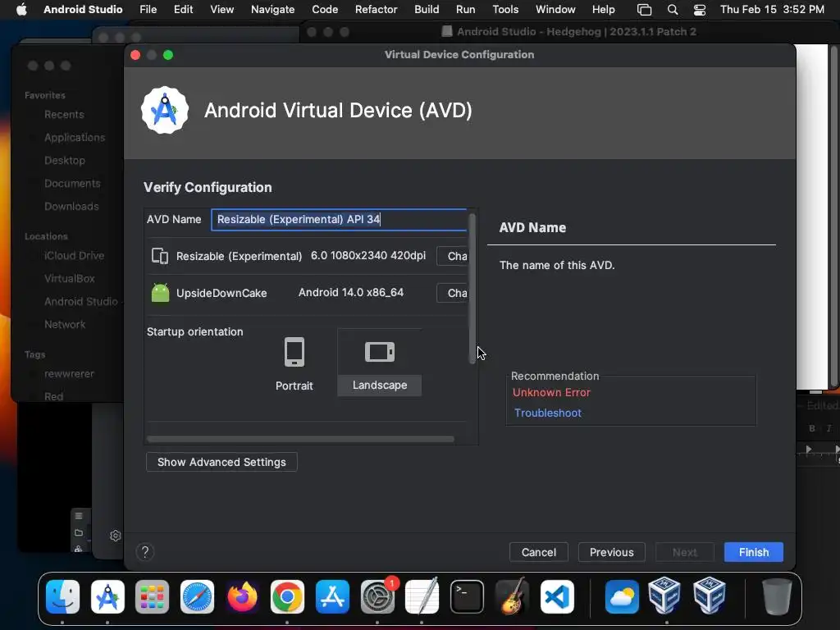Open the Code menu
This screenshot has width=840, height=630.
(x=325, y=9)
